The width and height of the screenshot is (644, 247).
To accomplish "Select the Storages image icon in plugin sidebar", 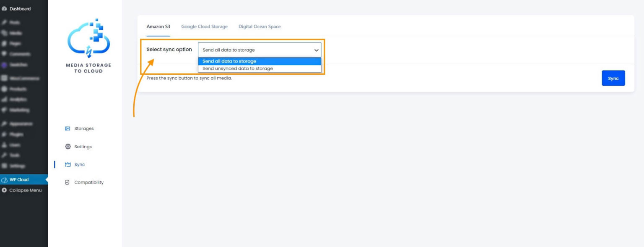I will pos(67,128).
